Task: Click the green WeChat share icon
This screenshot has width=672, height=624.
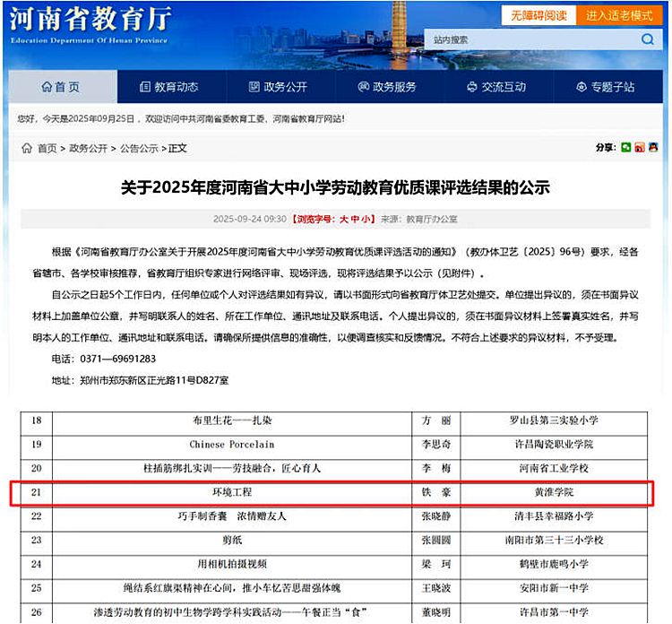Action: (x=626, y=147)
